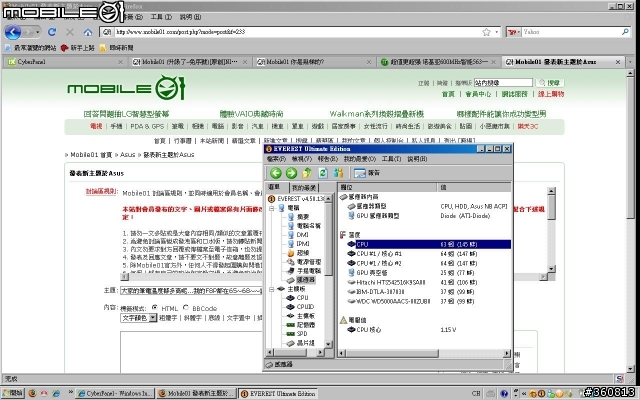Close the CyberPanel browser tab
Screen dimensions: 640x400
click(120, 62)
